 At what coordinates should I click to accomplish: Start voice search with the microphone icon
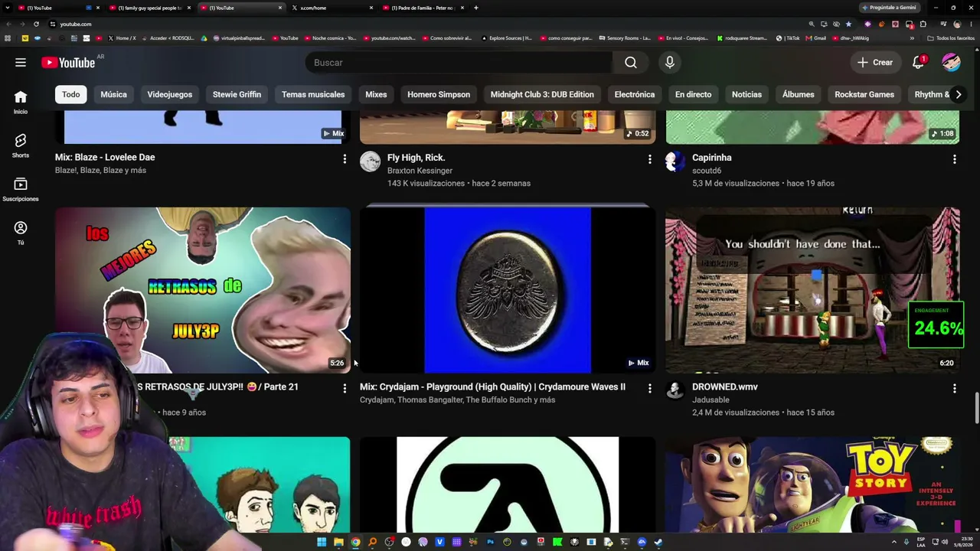(670, 63)
